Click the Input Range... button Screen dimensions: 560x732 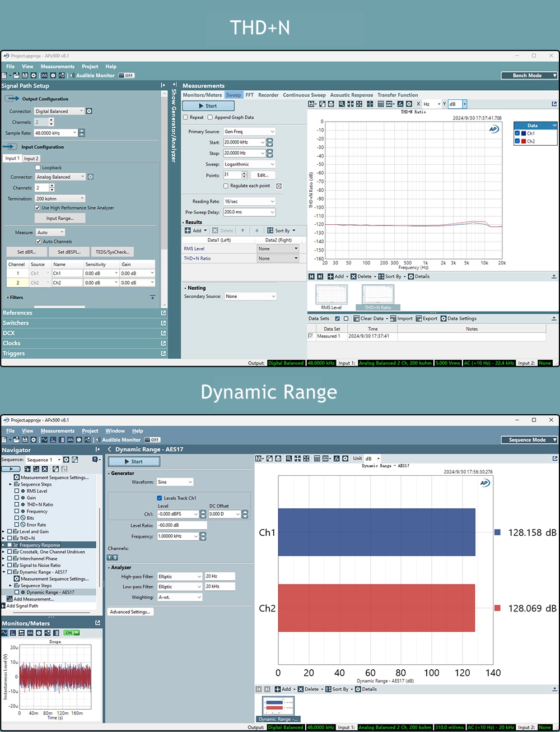click(59, 218)
